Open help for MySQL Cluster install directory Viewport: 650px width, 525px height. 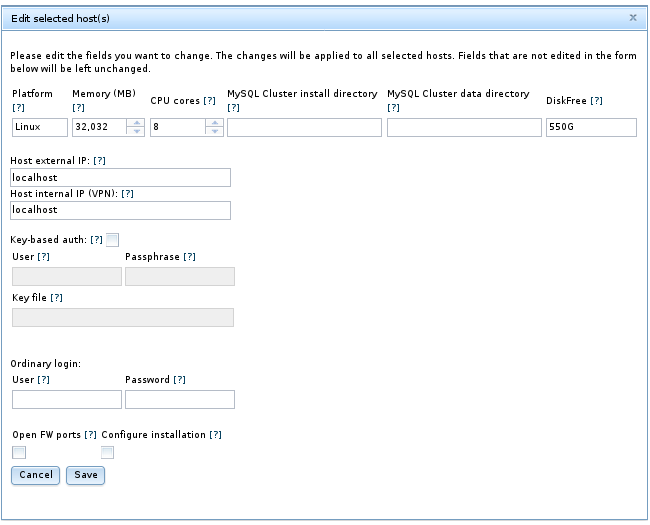click(x=234, y=107)
